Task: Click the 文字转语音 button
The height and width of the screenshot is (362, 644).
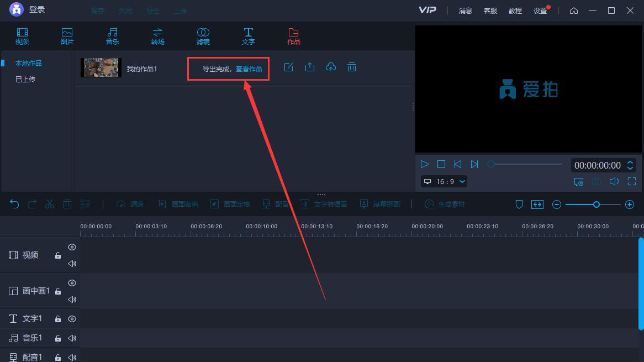Action: pos(324,204)
